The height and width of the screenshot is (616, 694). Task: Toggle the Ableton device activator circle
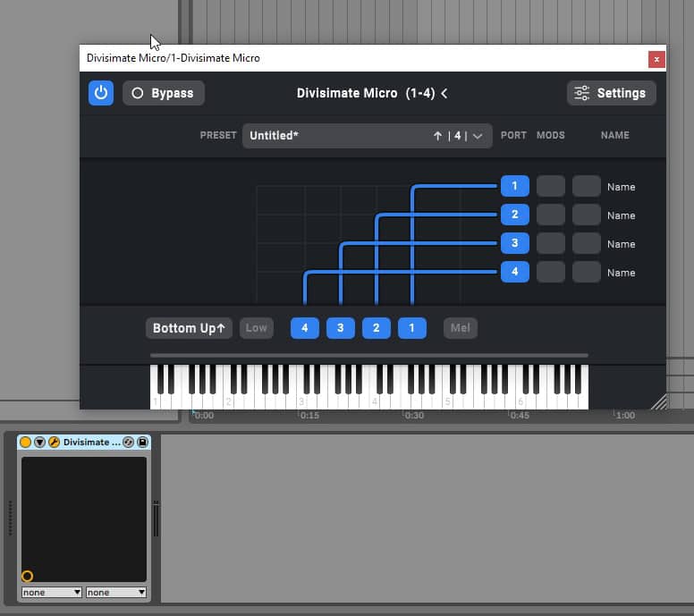(x=25, y=442)
